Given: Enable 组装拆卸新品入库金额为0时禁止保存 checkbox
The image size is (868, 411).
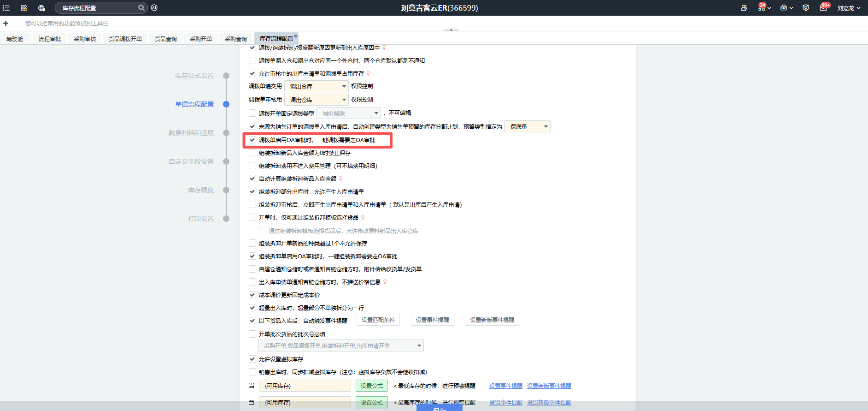Looking at the screenshot, I should pos(252,153).
